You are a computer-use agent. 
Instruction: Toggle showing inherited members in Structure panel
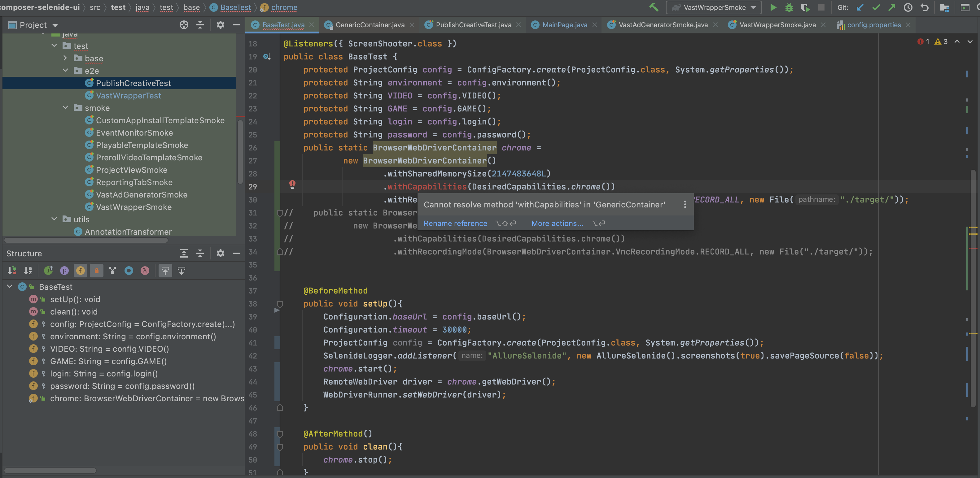click(48, 270)
